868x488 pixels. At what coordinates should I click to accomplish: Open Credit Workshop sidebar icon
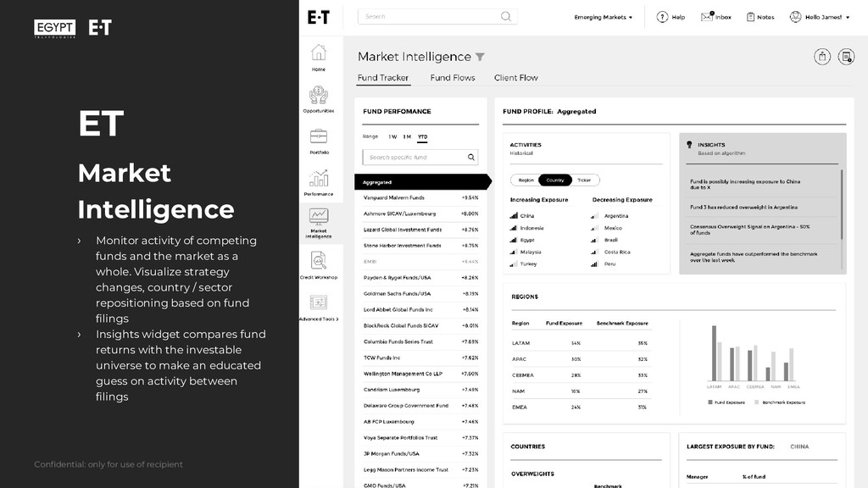pyautogui.click(x=319, y=261)
